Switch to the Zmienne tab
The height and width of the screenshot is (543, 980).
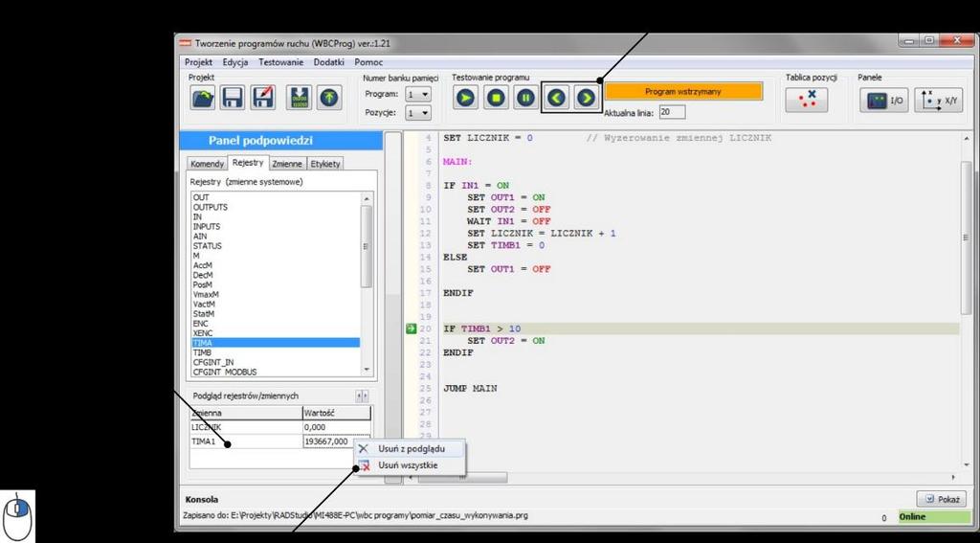(287, 164)
